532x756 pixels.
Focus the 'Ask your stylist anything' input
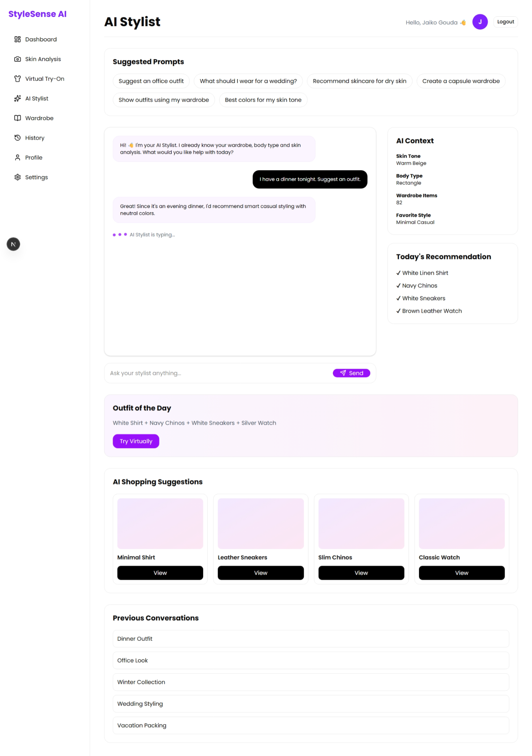click(220, 373)
